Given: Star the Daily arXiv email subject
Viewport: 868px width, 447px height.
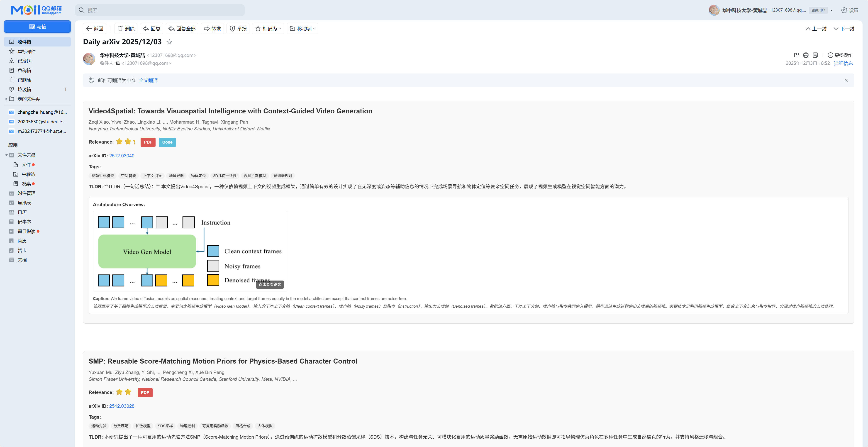Looking at the screenshot, I should [x=169, y=42].
